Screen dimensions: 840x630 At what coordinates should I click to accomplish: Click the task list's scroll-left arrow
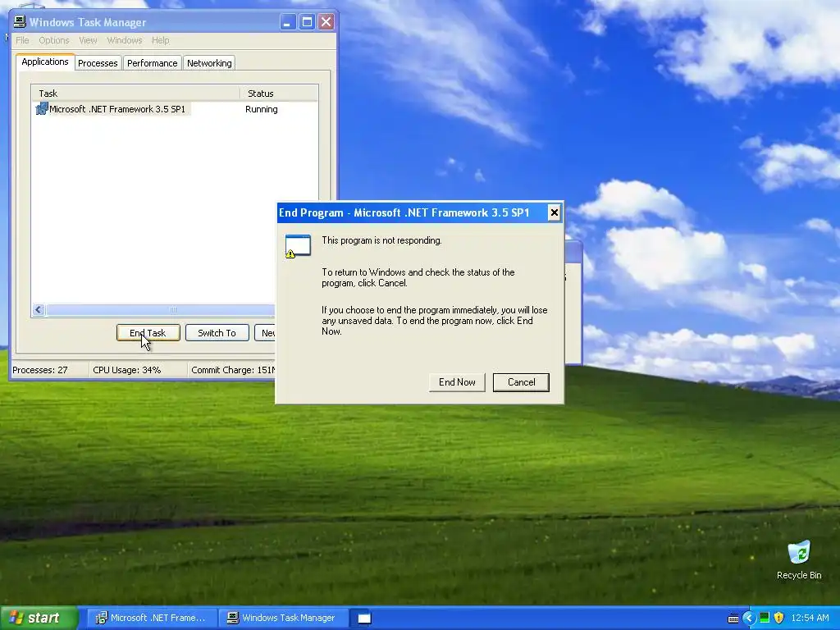pos(39,309)
